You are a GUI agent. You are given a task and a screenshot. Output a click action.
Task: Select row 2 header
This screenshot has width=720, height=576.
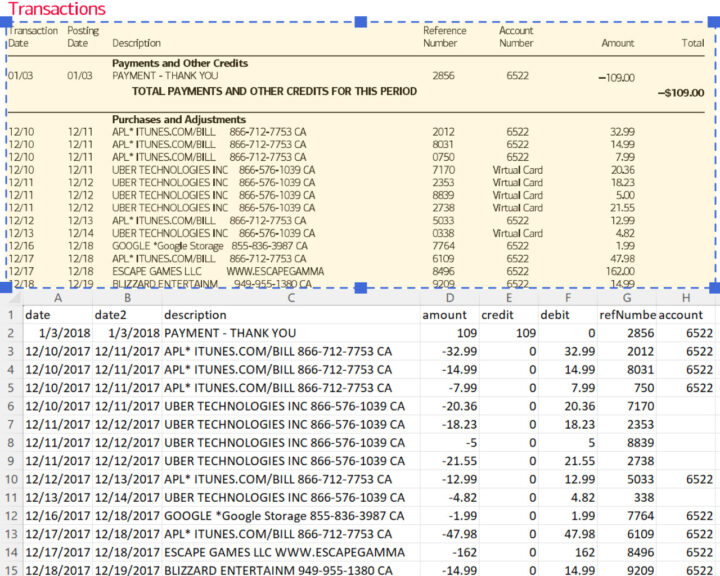point(9,333)
